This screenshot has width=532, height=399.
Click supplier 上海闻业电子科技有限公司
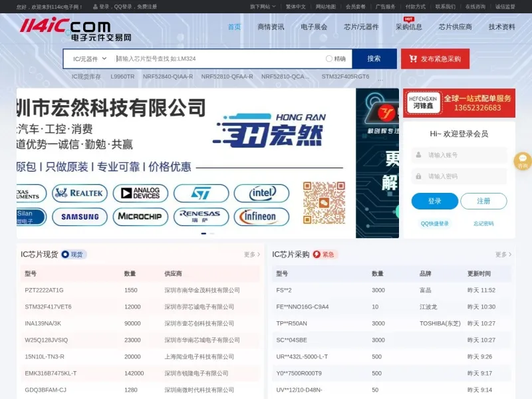(199, 356)
